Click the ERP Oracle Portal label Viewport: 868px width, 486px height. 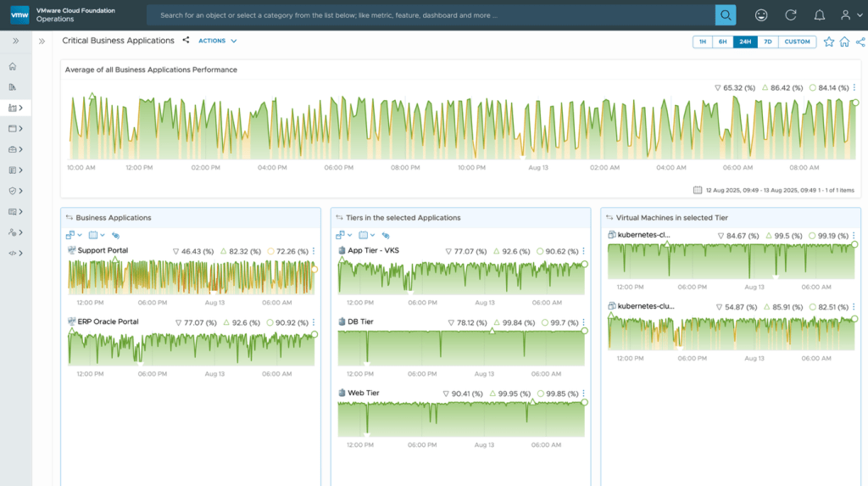[108, 322]
